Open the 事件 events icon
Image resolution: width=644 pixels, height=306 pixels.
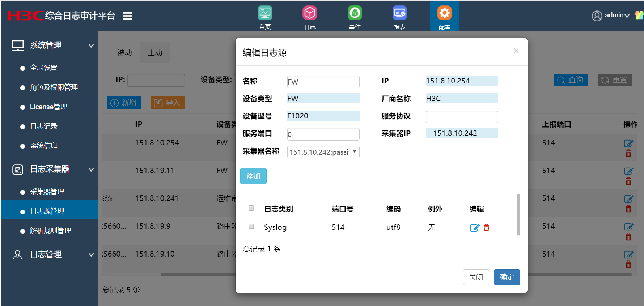pyautogui.click(x=355, y=13)
